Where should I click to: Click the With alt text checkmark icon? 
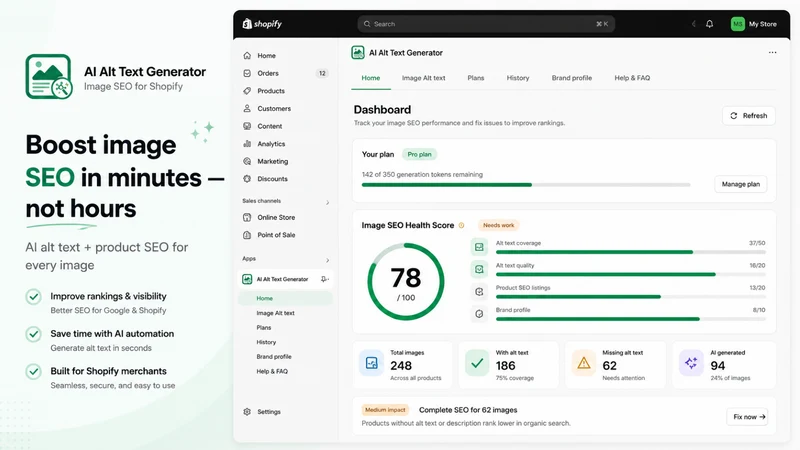(477, 363)
